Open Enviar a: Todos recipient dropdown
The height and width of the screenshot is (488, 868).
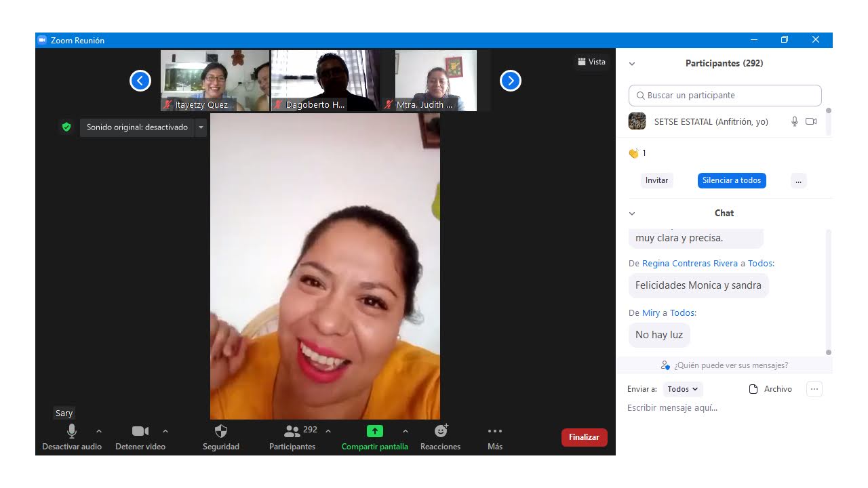pyautogui.click(x=682, y=389)
